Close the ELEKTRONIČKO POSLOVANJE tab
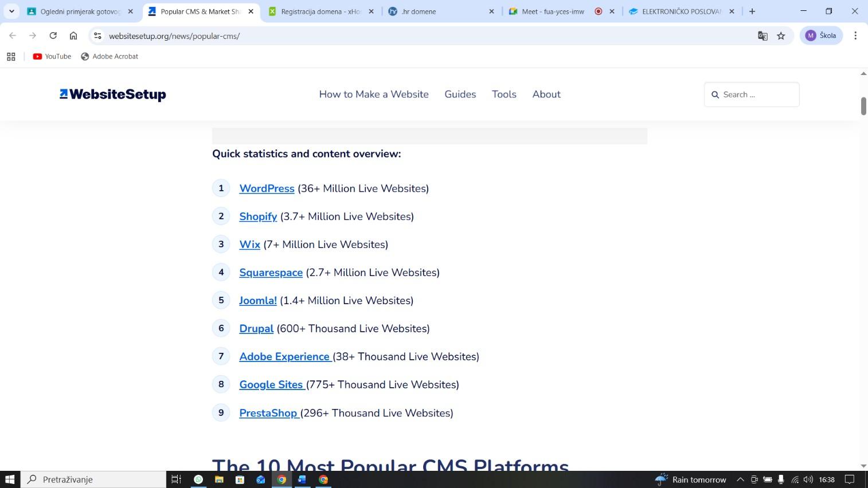The height and width of the screenshot is (488, 868). tap(732, 11)
